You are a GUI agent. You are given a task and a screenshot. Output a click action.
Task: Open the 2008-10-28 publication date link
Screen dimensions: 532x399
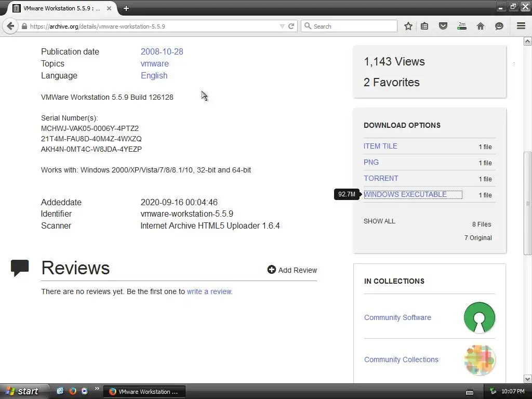tap(162, 51)
